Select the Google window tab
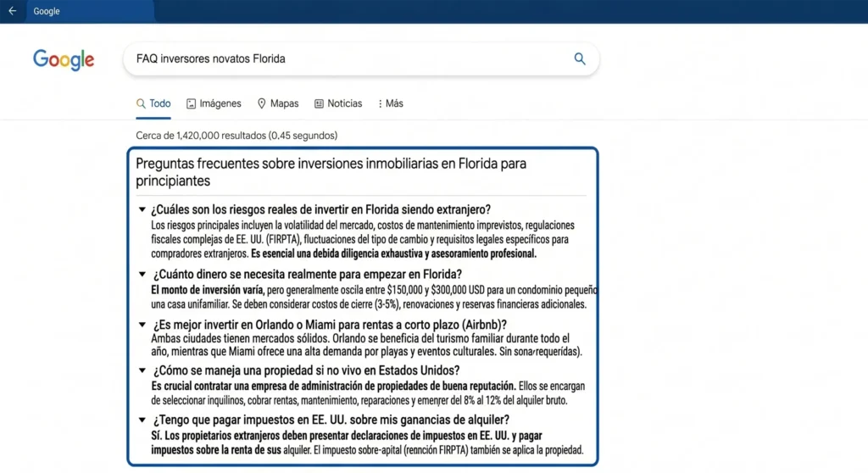Viewport: 868px width, 473px height. pos(90,11)
